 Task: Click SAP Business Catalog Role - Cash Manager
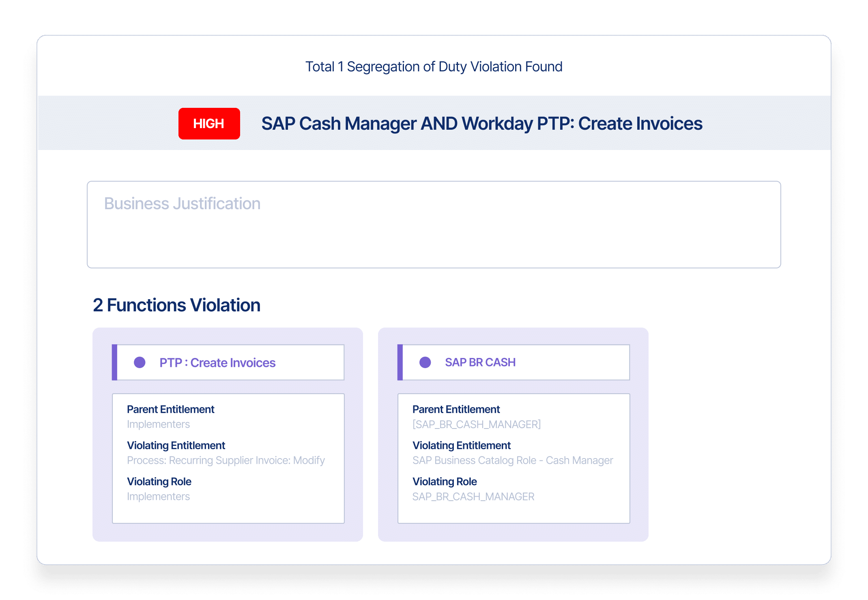(x=513, y=461)
